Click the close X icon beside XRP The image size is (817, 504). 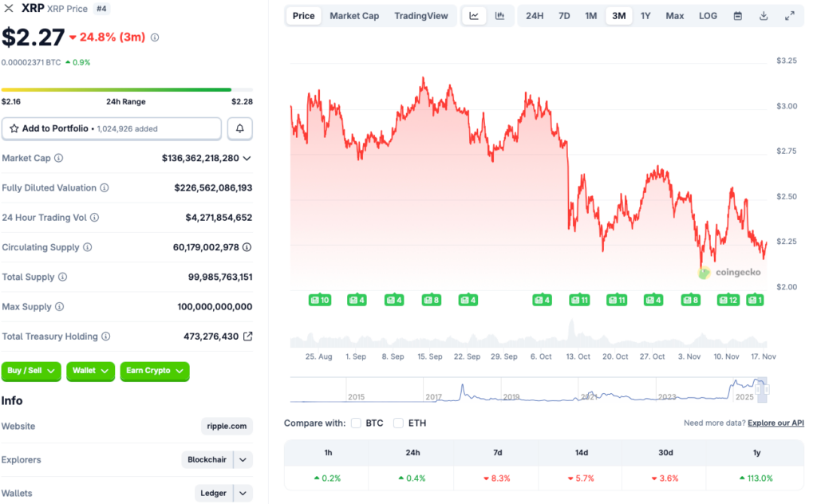(10, 8)
